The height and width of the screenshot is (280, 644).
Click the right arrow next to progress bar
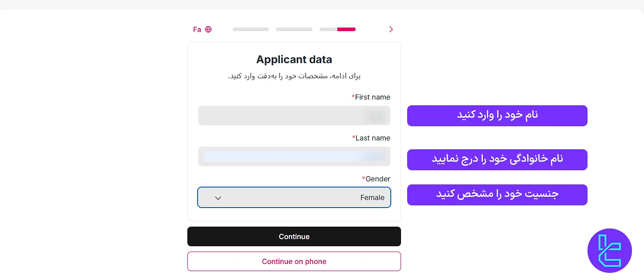391,29
